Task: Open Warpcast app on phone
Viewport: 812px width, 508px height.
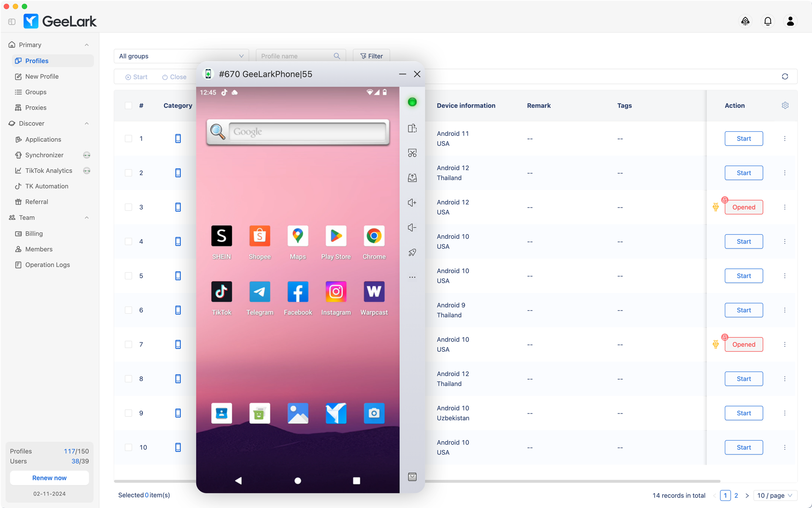Action: tap(374, 292)
